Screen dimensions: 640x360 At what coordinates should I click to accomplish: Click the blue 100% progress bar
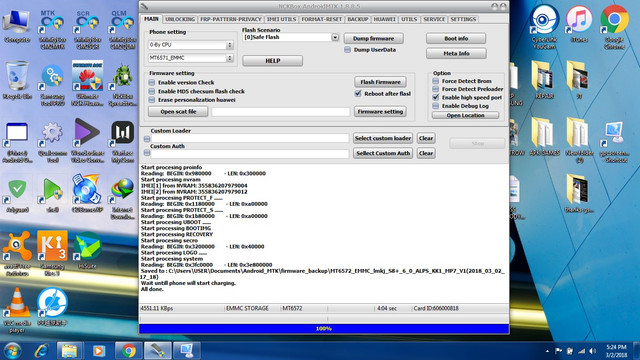click(x=324, y=329)
